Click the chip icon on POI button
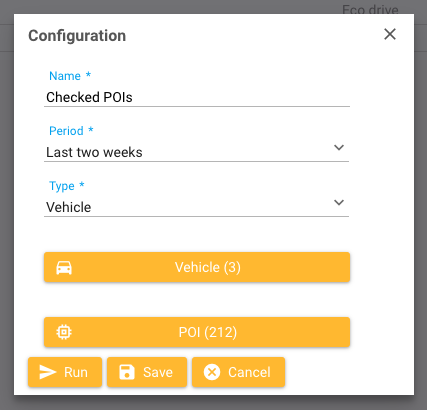 (64, 332)
